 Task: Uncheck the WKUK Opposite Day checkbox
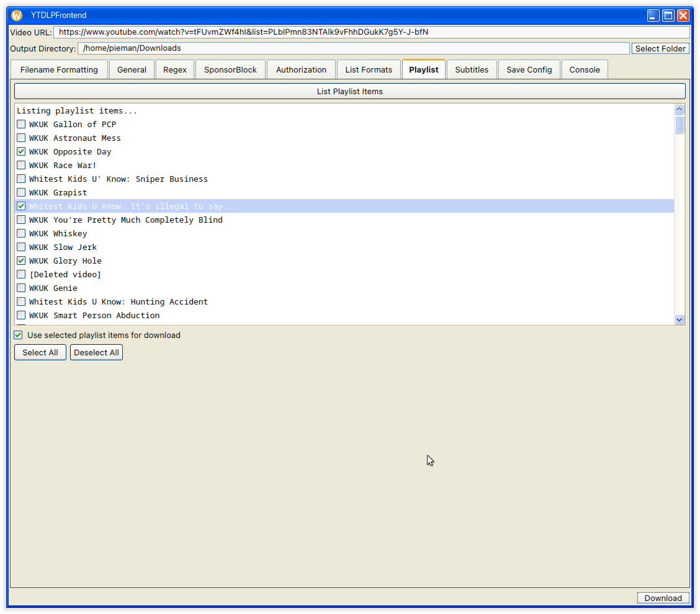click(x=21, y=151)
